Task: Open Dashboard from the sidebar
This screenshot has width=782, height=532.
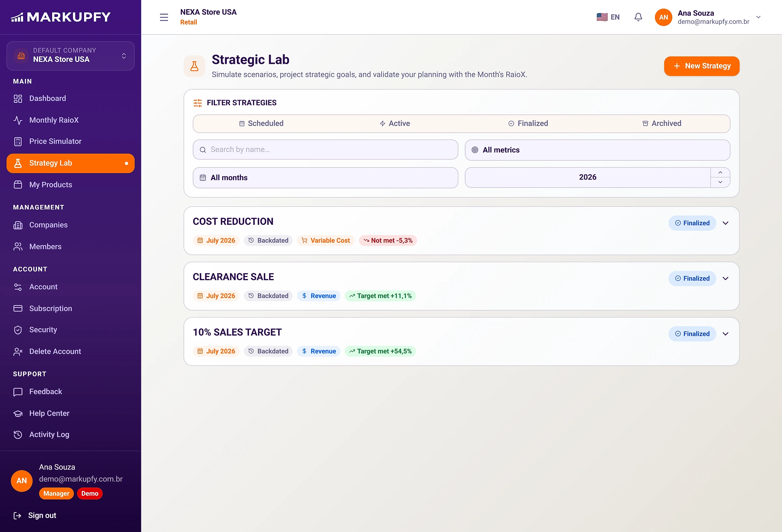Action: (70, 99)
